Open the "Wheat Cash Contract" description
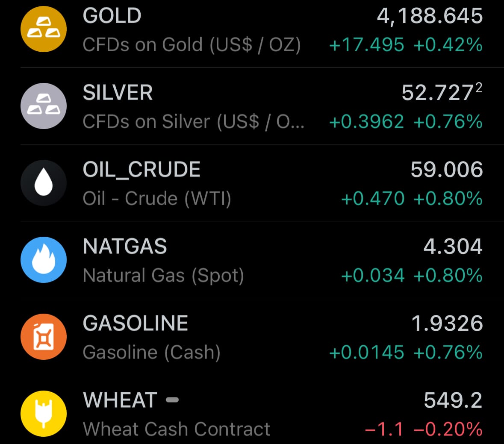The height and width of the screenshot is (444, 504). tap(177, 429)
